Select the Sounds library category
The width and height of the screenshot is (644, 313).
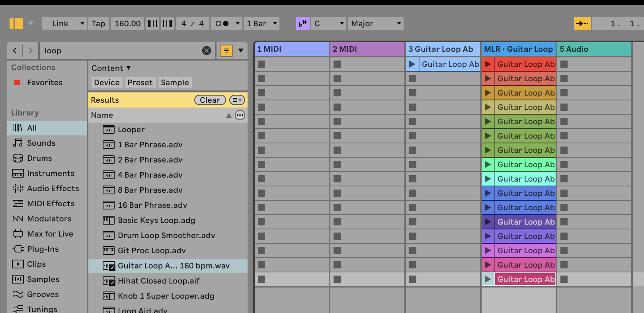47,143
